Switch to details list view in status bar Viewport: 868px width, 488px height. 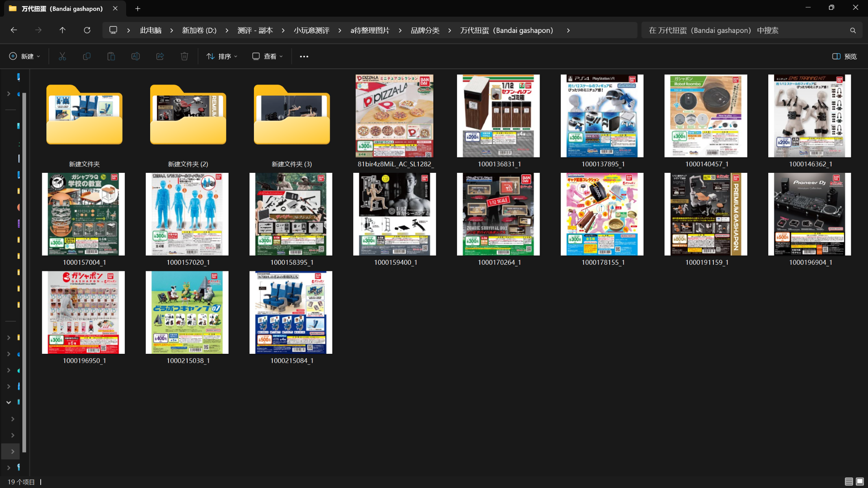tap(848, 481)
